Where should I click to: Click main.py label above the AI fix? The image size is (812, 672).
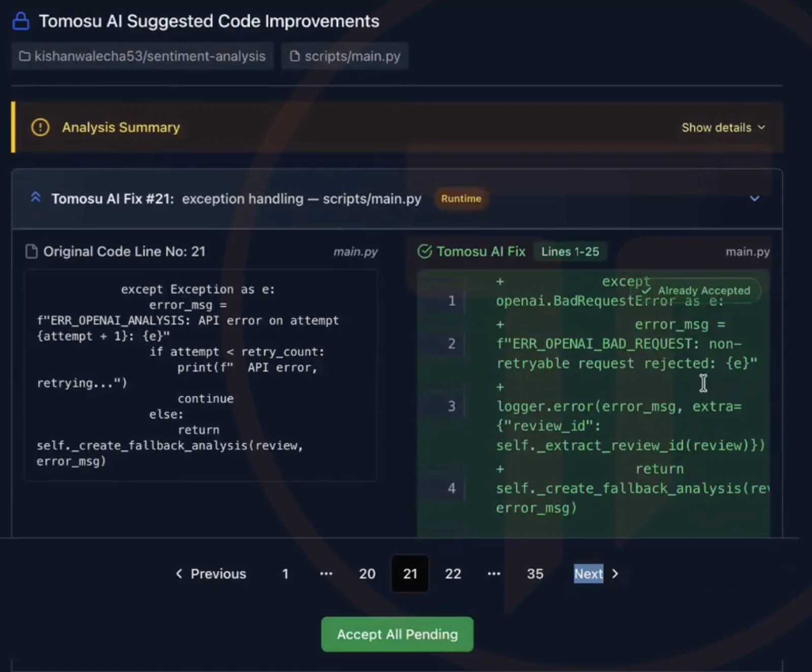click(x=748, y=252)
